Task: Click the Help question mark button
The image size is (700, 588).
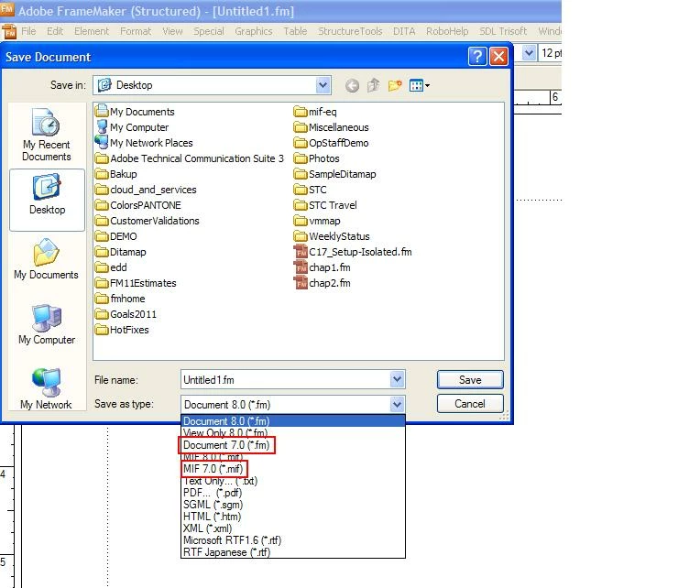Action: 477,57
